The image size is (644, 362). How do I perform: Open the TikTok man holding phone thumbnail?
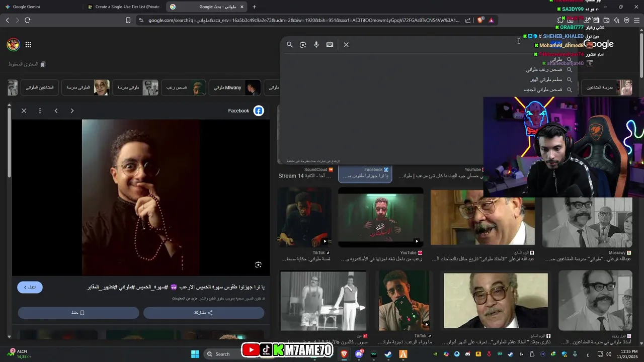[404, 301]
